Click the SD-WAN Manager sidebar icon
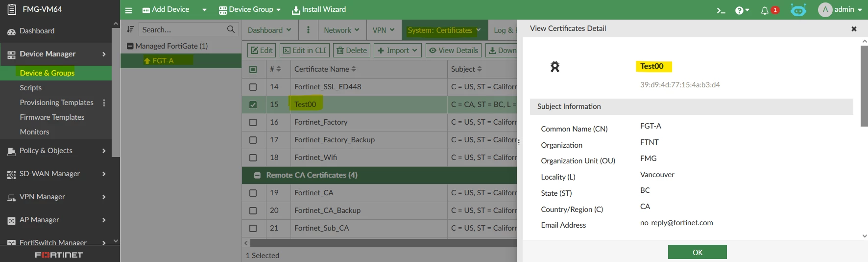 click(x=11, y=174)
